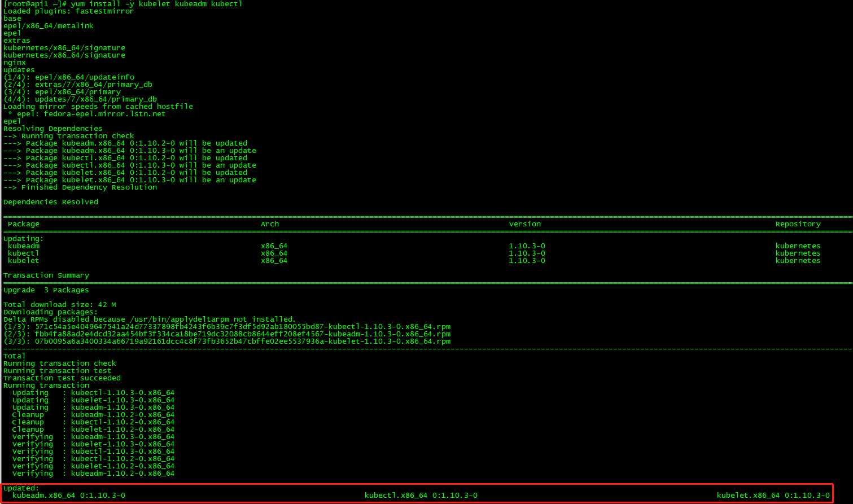Click 'kubeadm.x86_64 0:1.10.2-0 will be updated' line

(x=125, y=143)
